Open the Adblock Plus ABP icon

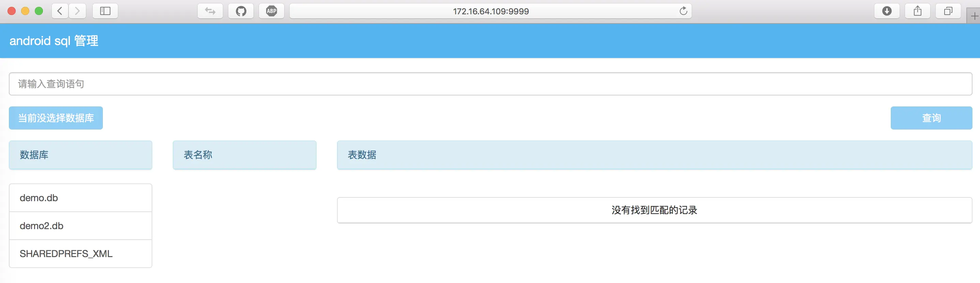tap(272, 11)
